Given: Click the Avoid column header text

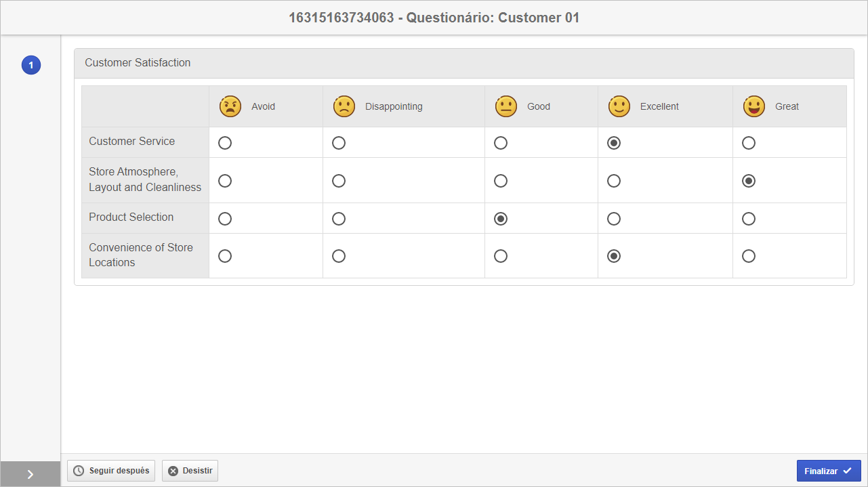Looking at the screenshot, I should point(264,106).
